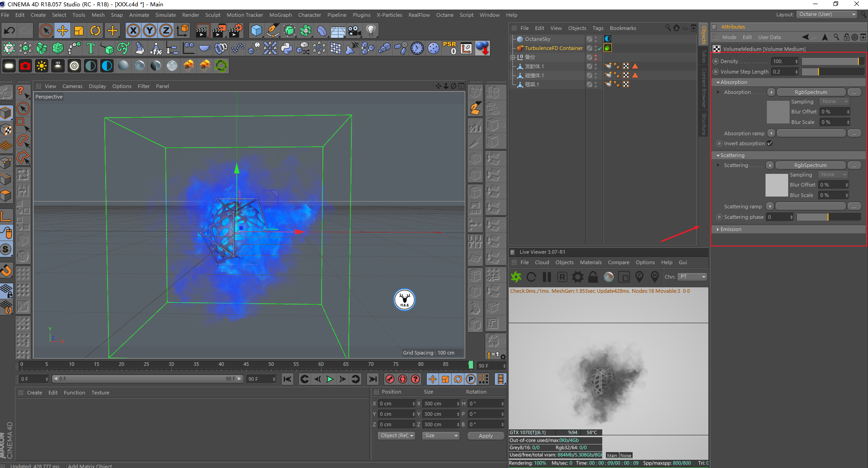This screenshot has width=868, height=468.
Task: Collapse the Absorption section
Action: [x=718, y=83]
